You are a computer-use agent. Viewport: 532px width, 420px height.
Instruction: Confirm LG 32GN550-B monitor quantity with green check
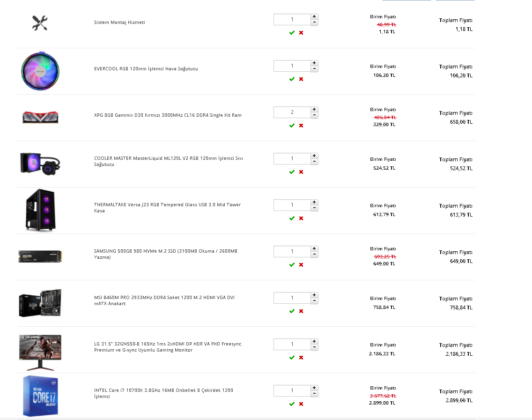292,358
